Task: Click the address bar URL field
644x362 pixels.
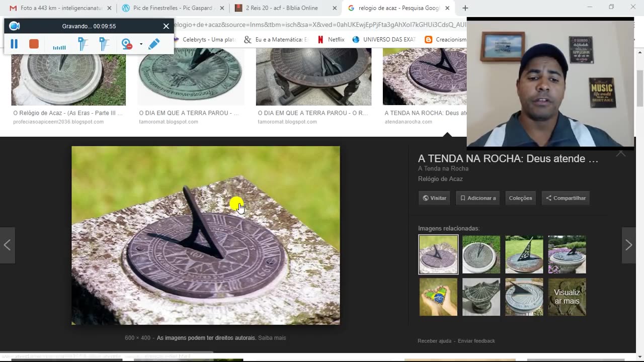Action: (x=319, y=24)
